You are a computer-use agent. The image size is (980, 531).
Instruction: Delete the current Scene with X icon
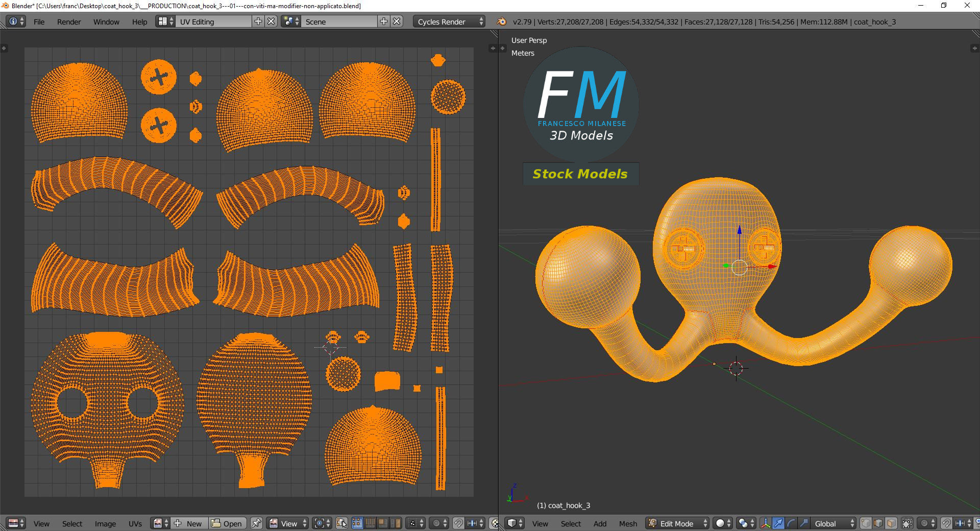[x=397, y=21]
